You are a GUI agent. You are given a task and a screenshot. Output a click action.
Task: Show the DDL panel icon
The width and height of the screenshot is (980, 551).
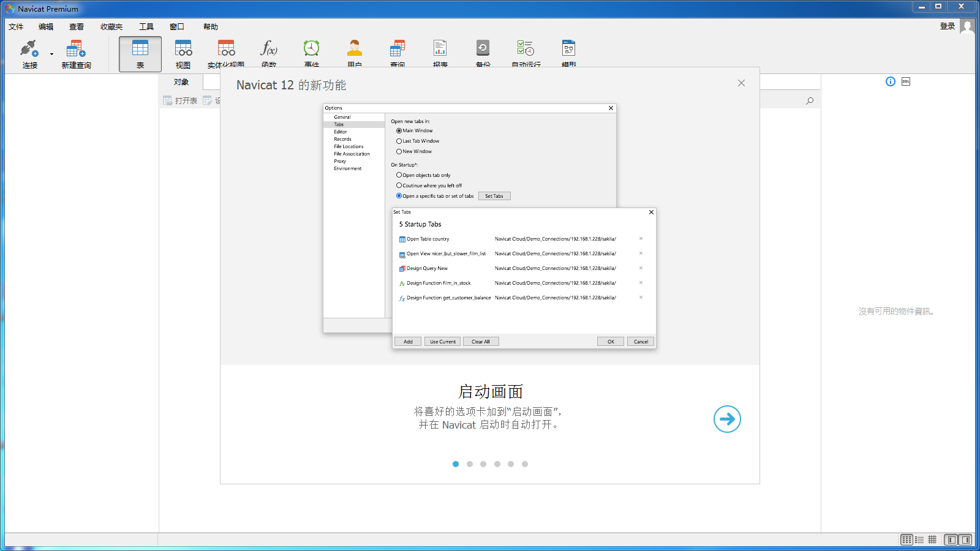point(906,81)
